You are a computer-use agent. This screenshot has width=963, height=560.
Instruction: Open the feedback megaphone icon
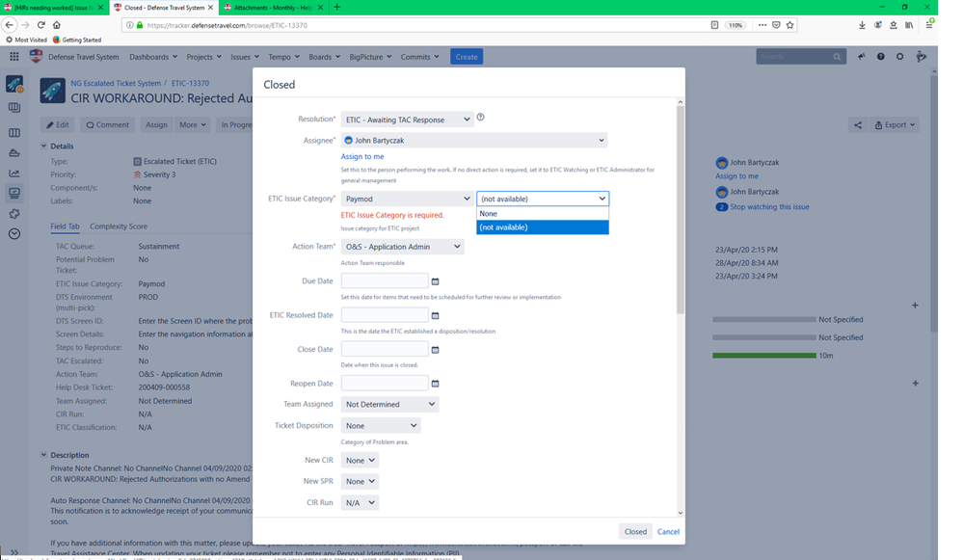(861, 57)
